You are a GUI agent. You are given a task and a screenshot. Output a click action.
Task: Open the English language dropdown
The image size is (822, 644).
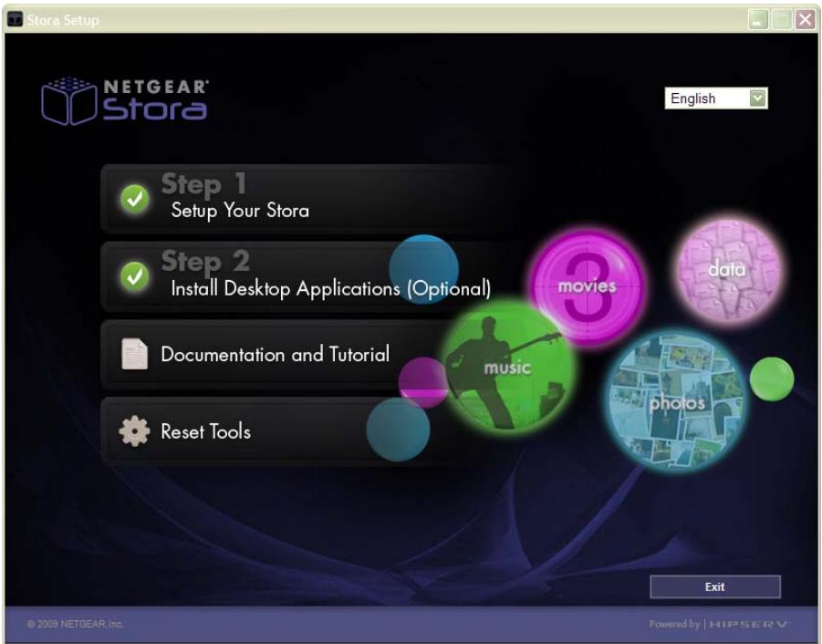pyautogui.click(x=716, y=99)
